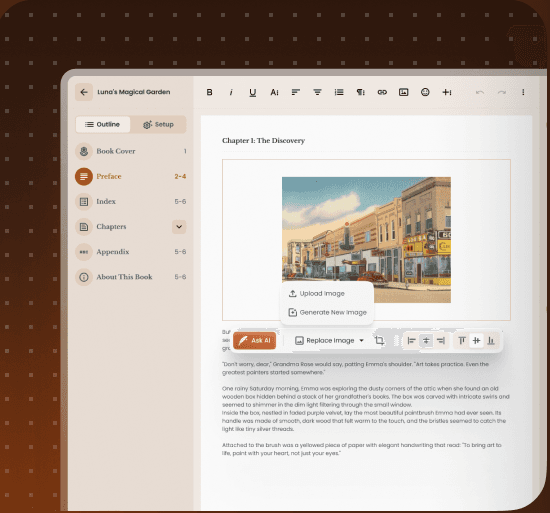Click the book title Luna's Magical Garden
The image size is (550, 513).
[134, 92]
